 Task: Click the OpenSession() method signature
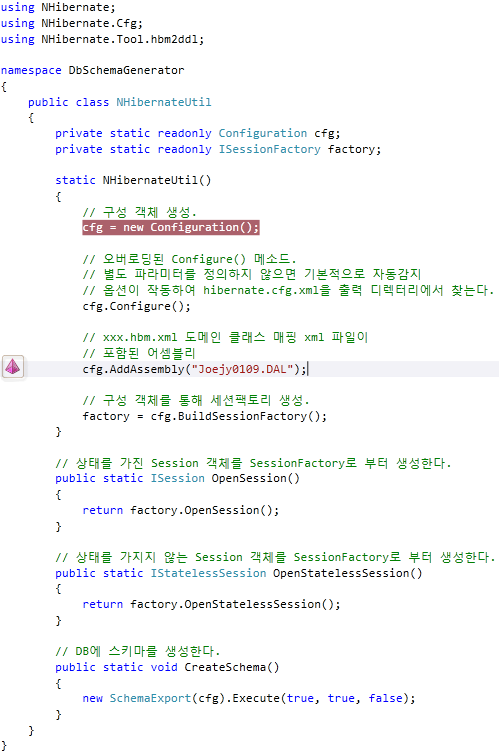click(177, 478)
